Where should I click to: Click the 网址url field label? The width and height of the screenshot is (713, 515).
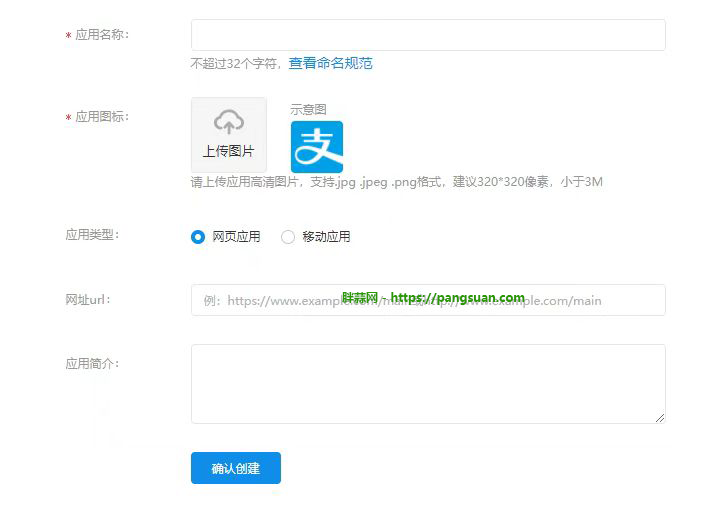tap(87, 300)
